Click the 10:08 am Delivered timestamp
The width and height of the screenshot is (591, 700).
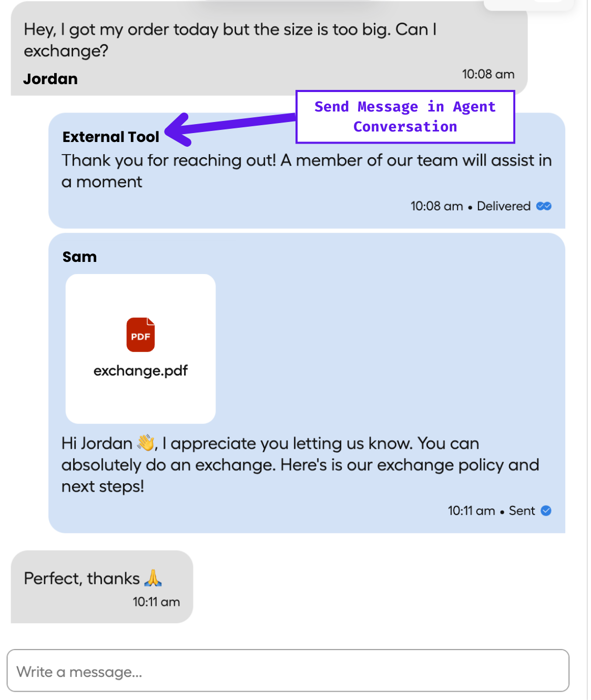pos(470,206)
